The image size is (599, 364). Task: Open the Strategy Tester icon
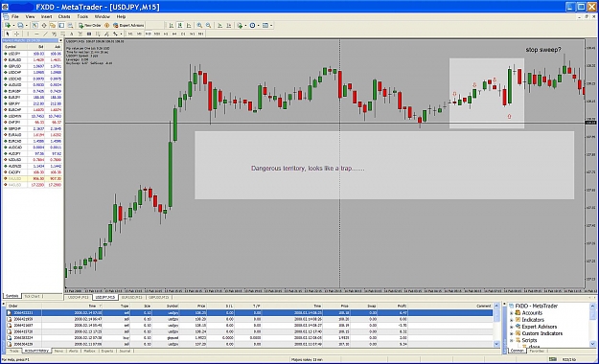[x=70, y=25]
